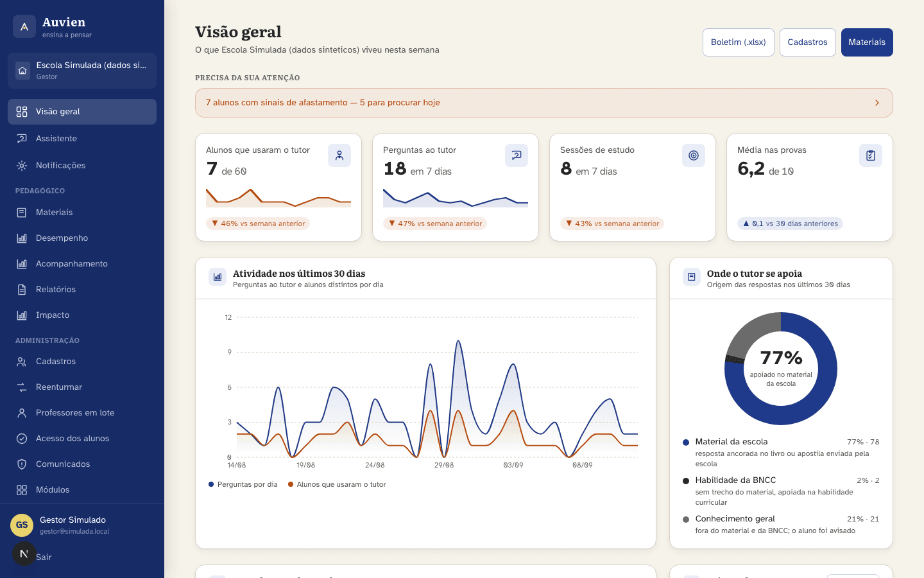Select the Conhecimento geral legend row

click(781, 524)
